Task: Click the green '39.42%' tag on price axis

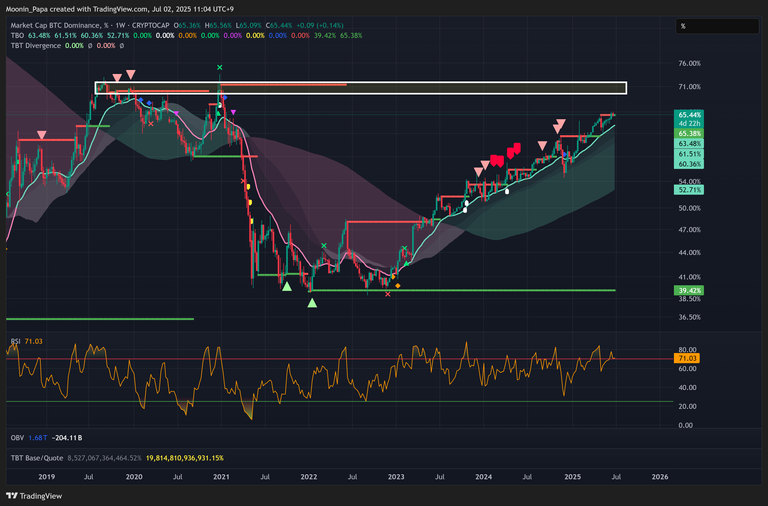Action: [689, 290]
